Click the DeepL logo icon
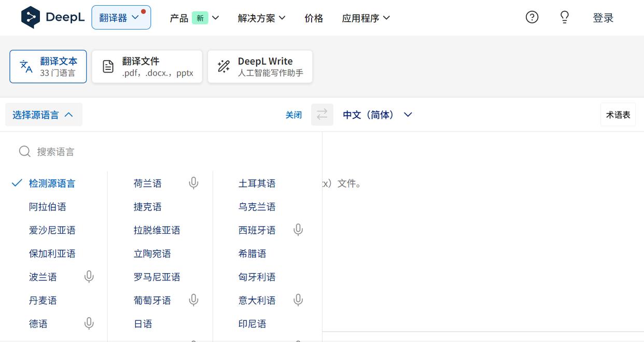This screenshot has width=644, height=342. (x=31, y=18)
